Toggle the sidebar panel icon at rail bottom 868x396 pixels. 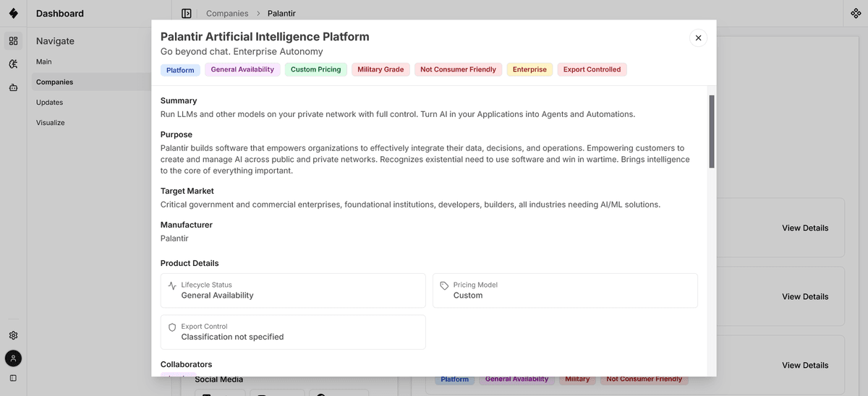[x=13, y=378]
